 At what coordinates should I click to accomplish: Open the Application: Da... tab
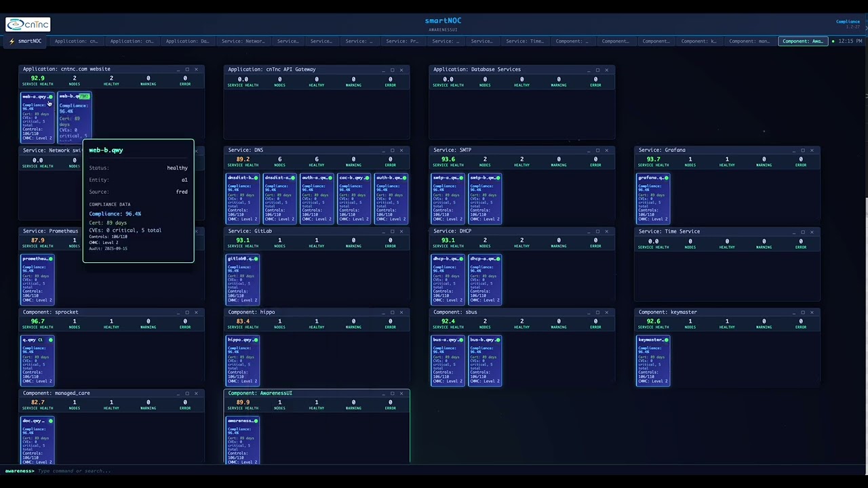coord(187,41)
